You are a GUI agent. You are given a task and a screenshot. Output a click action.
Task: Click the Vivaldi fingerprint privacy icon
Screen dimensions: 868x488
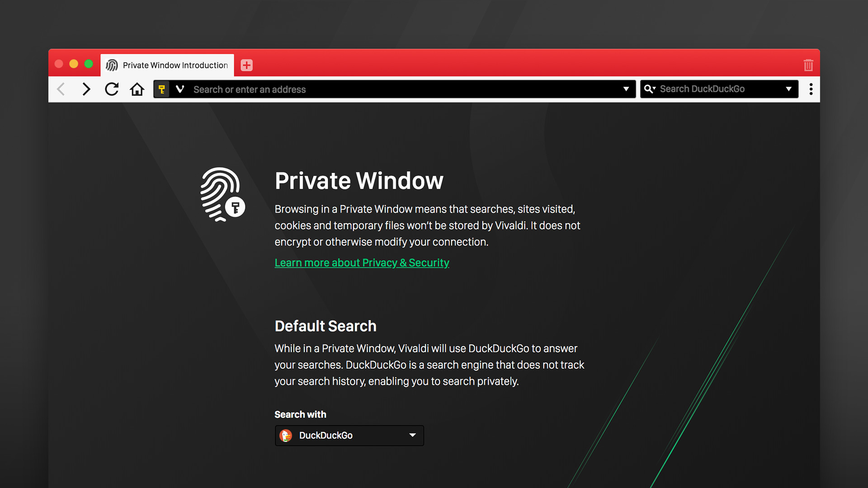click(x=222, y=193)
